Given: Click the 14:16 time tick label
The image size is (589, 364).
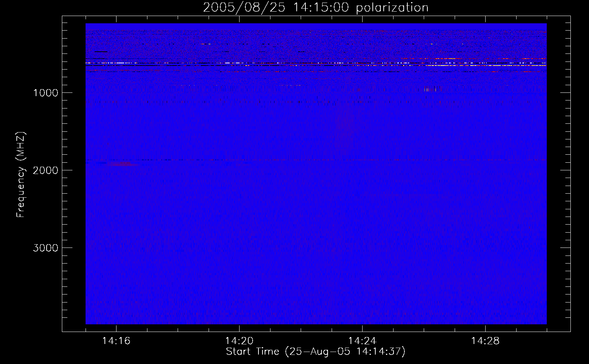Looking at the screenshot, I should click(116, 341).
